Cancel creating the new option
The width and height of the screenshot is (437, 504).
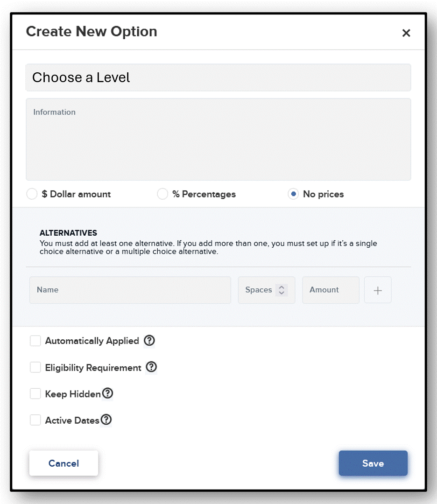click(63, 463)
